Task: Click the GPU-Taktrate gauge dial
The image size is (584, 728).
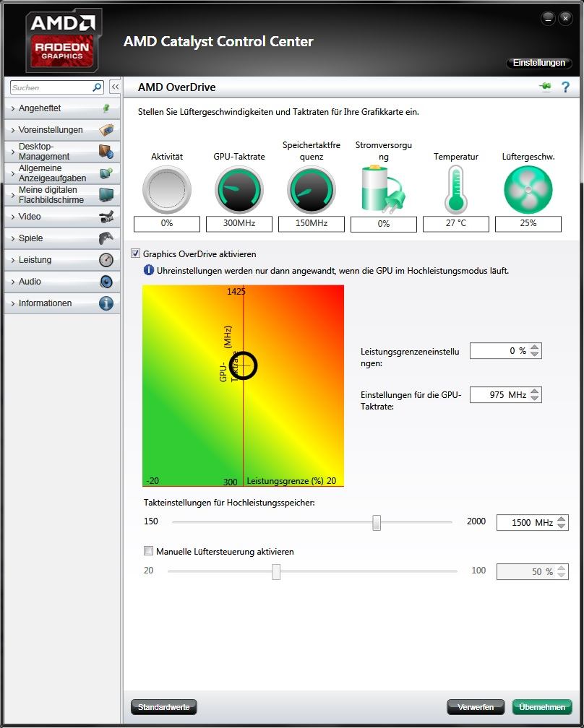Action: pyautogui.click(x=239, y=189)
